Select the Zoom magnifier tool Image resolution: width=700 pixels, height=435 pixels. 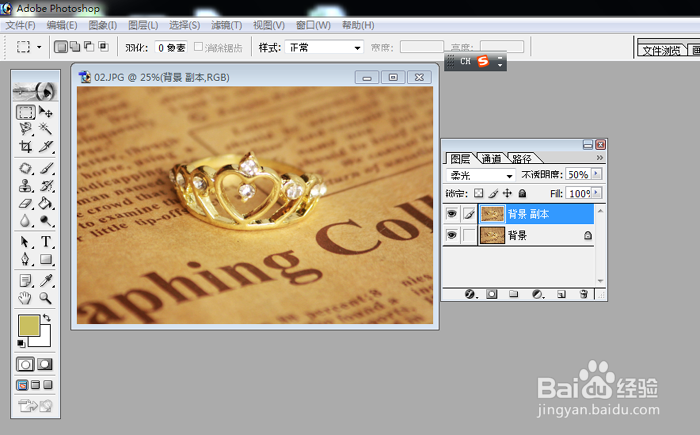coord(46,298)
